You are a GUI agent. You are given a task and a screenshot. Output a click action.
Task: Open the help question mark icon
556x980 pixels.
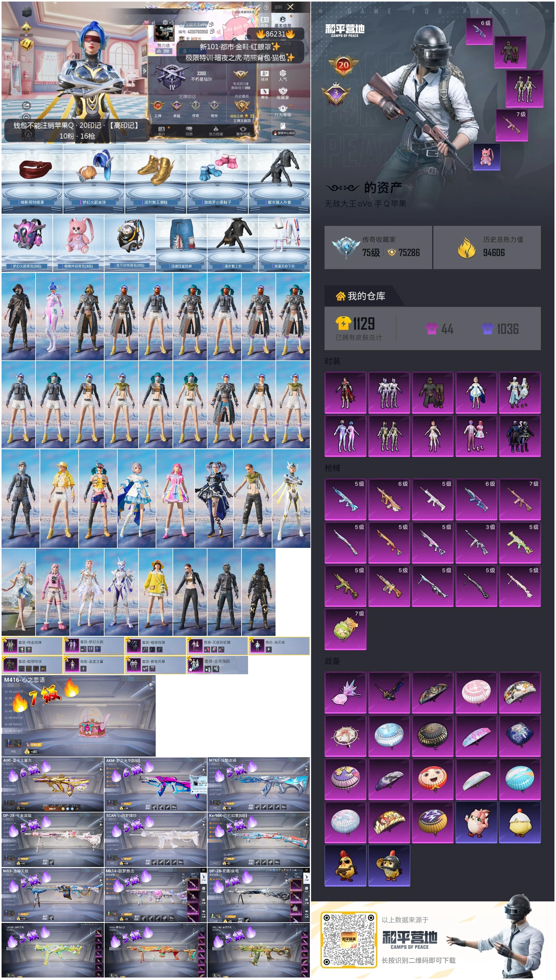tap(266, 7)
